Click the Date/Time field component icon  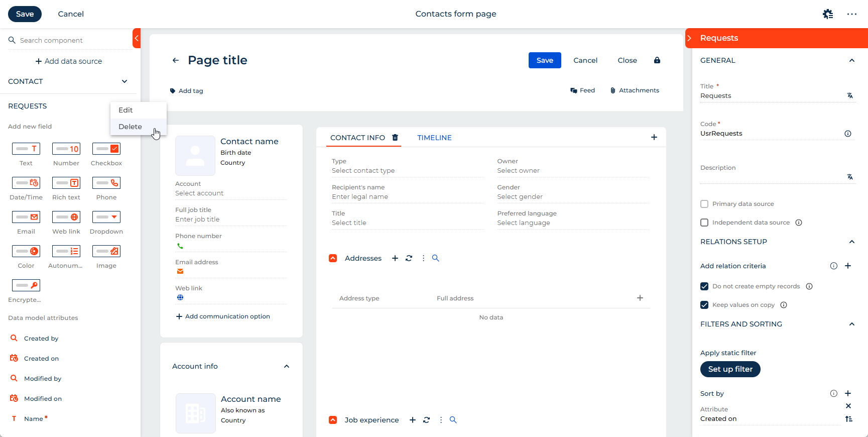[x=26, y=183]
